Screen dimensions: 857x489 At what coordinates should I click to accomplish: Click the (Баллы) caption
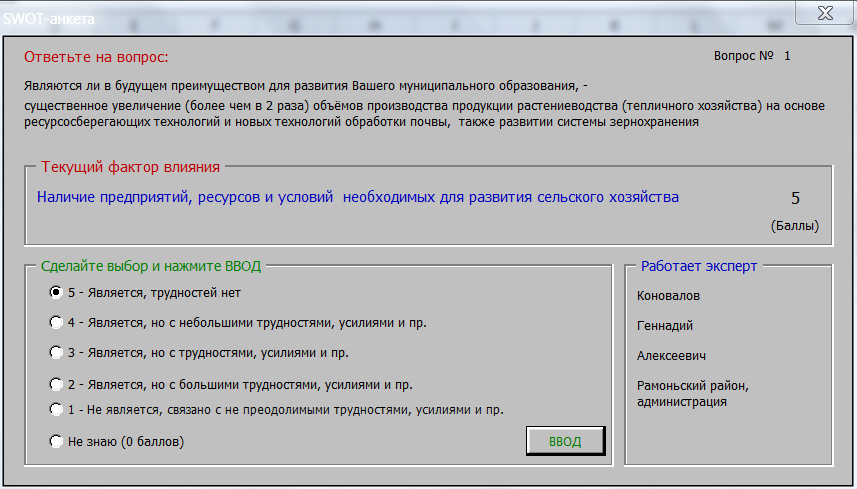coord(795,226)
